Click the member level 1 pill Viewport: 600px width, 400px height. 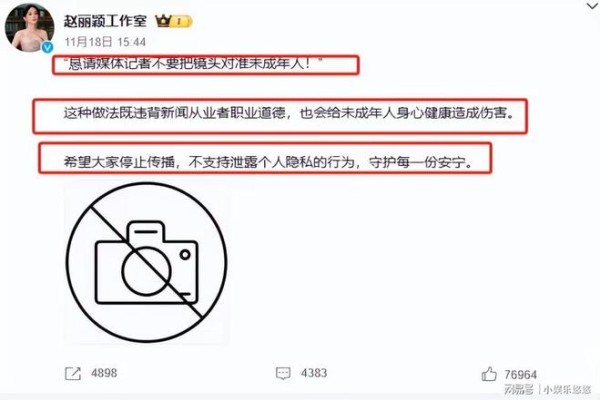tap(181, 21)
